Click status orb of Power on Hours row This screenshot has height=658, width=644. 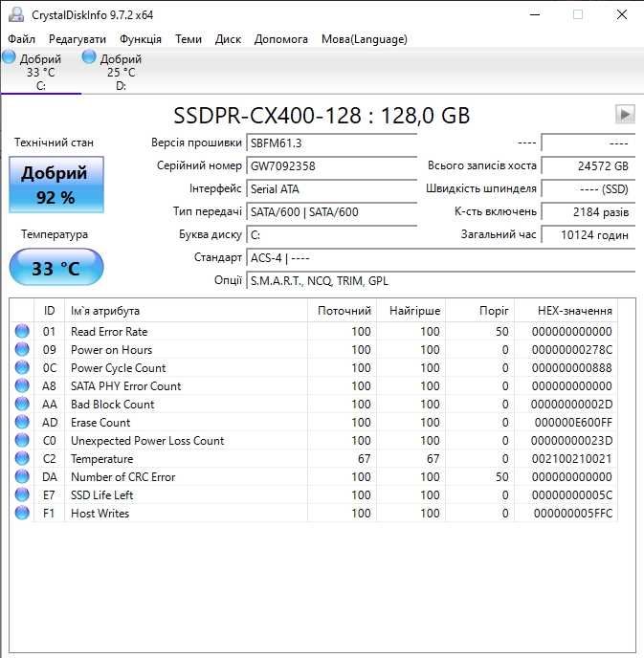coord(22,349)
